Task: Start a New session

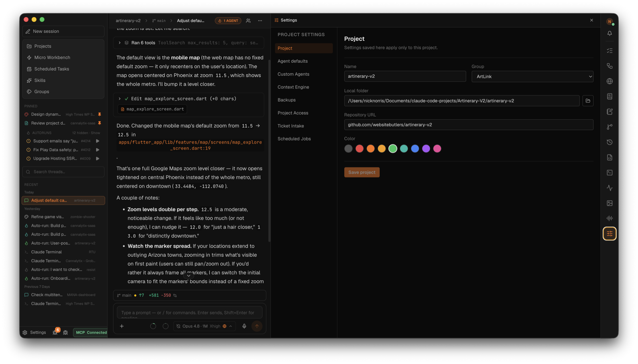Action: click(63, 31)
